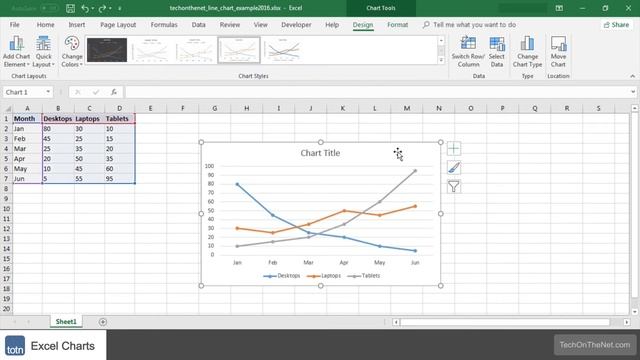The height and width of the screenshot is (360, 640).
Task: Click the Undo arrow
Action: coord(84,8)
